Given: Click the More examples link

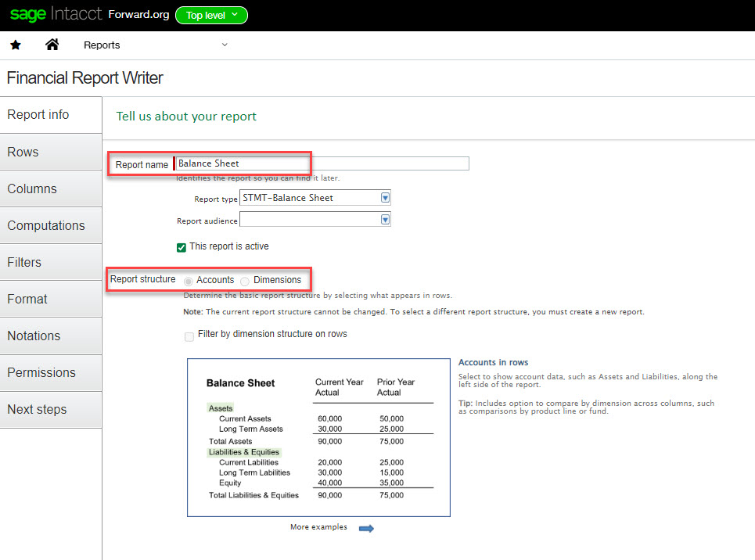Looking at the screenshot, I should pyautogui.click(x=318, y=527).
